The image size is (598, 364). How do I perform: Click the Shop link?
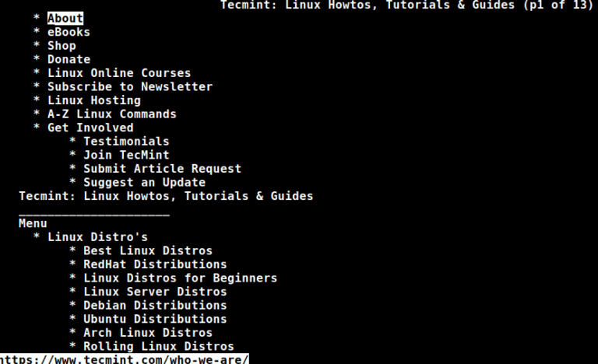click(62, 46)
